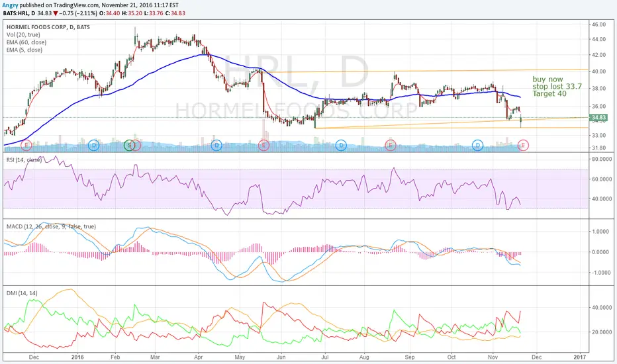Click the 36.00 price axis label
The image size is (617, 364).
click(599, 107)
